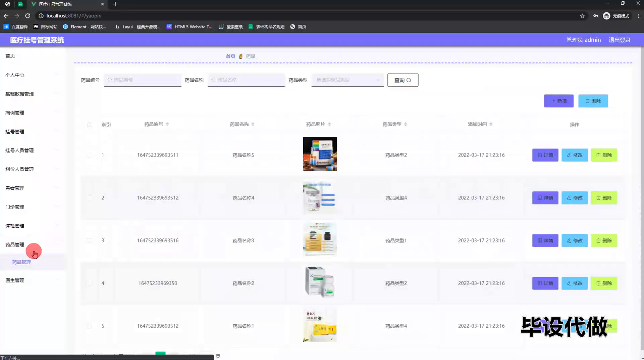This screenshot has height=360, width=644.
Task: Tick the checkbox for row 药品名称2
Action: (89, 283)
